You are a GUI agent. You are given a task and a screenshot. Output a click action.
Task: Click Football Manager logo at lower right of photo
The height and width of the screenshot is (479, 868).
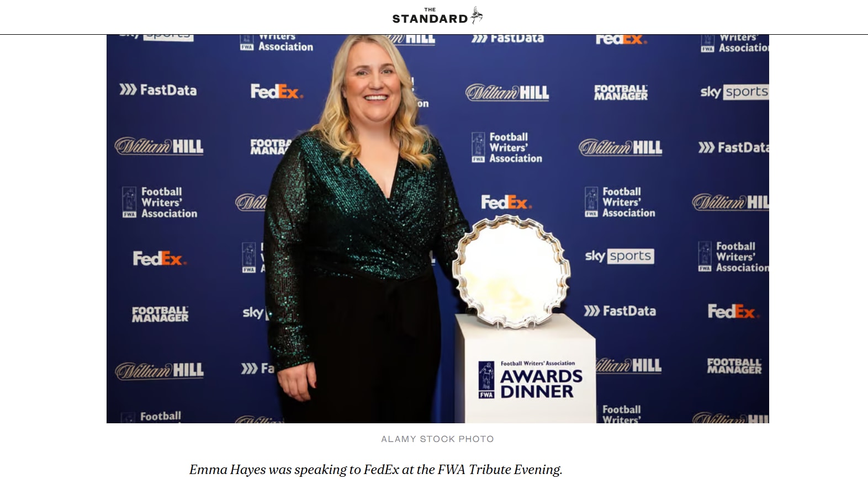734,366
